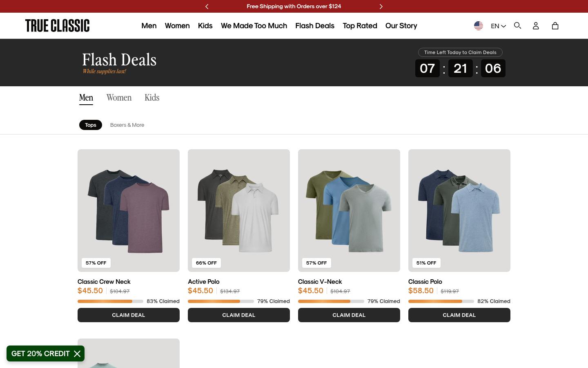This screenshot has height=368, width=588.
Task: Click the Flash Deals page heading
Action: click(x=119, y=60)
